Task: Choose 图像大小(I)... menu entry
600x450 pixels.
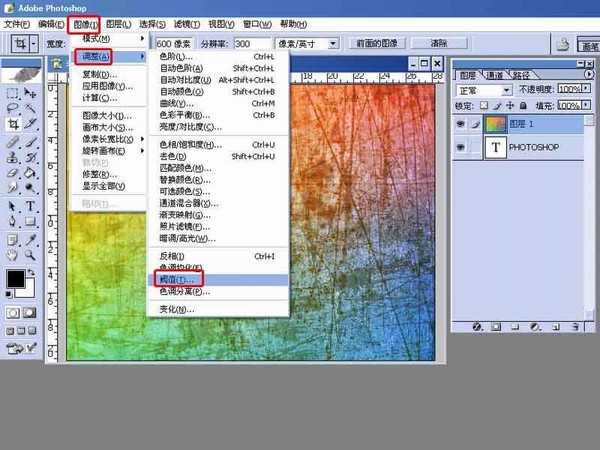Action: pos(109,116)
